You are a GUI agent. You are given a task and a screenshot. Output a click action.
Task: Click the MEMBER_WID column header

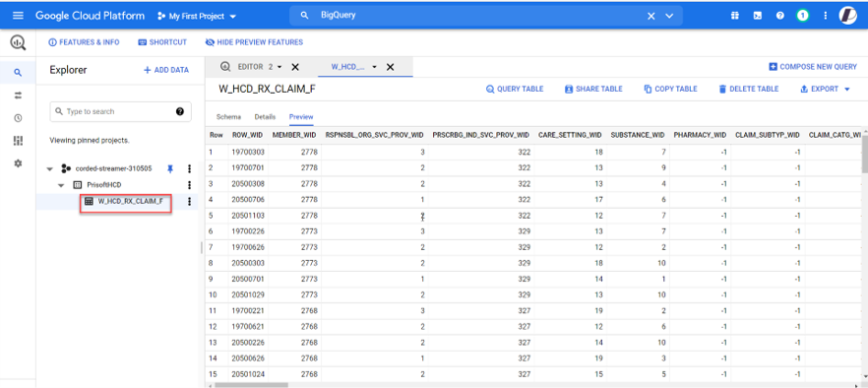[294, 135]
